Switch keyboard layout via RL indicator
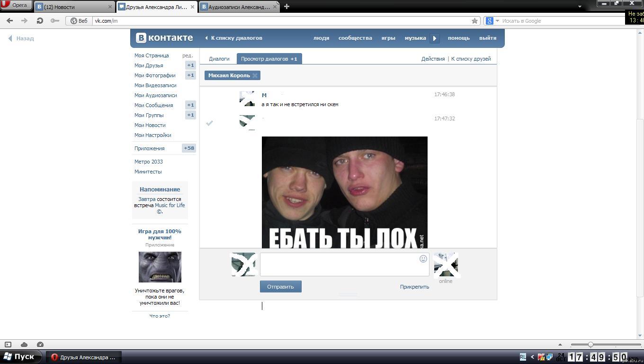 (522, 356)
